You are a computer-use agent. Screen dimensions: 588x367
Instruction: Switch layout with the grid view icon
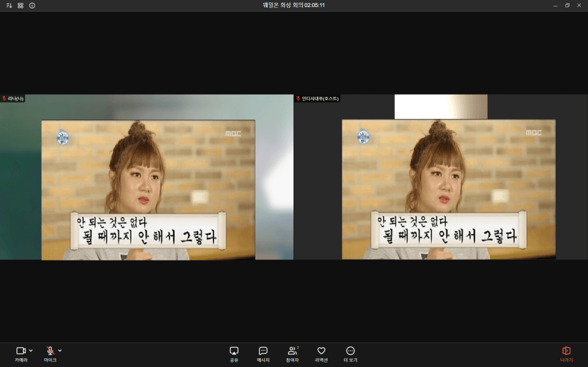click(21, 5)
